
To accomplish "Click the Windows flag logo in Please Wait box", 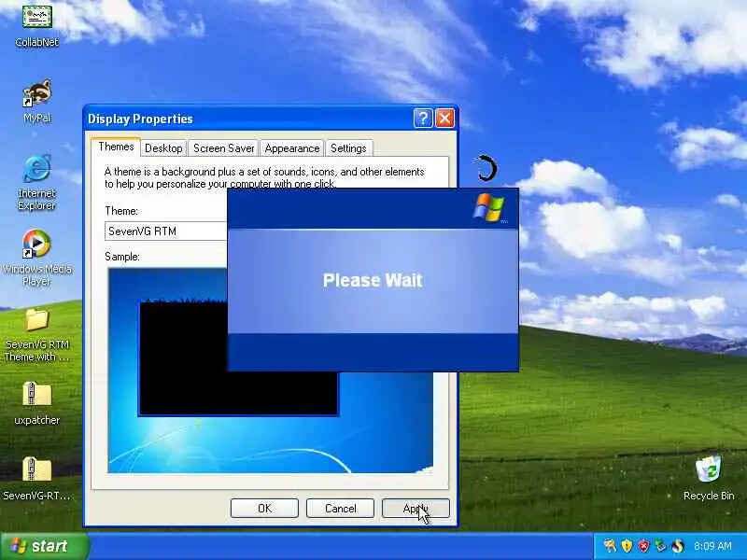I will click(x=489, y=207).
